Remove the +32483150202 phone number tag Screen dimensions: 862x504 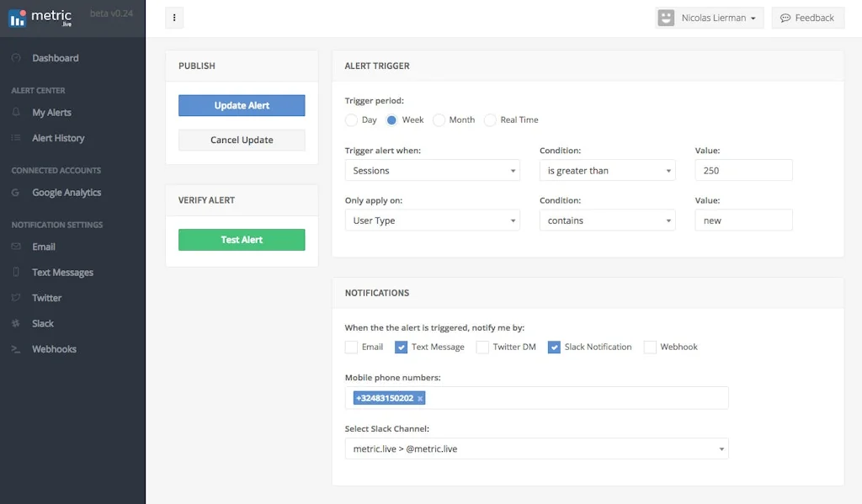click(420, 398)
